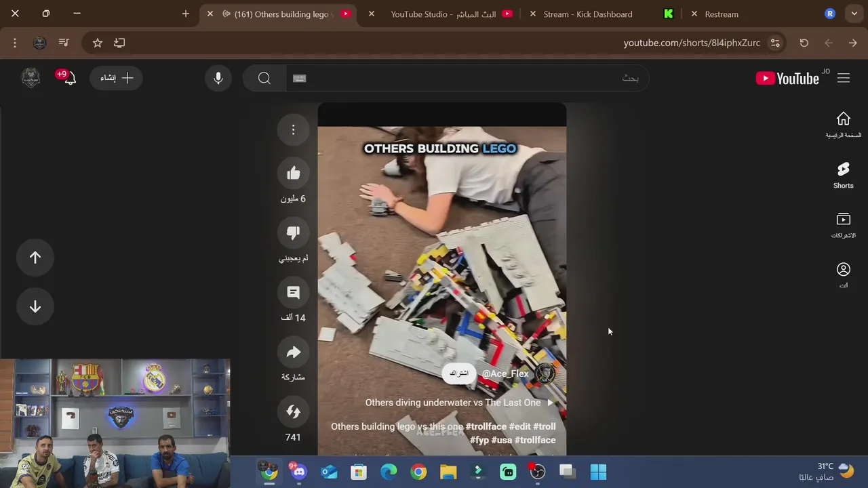Open YouTube home from sidebar house icon

pos(843,125)
